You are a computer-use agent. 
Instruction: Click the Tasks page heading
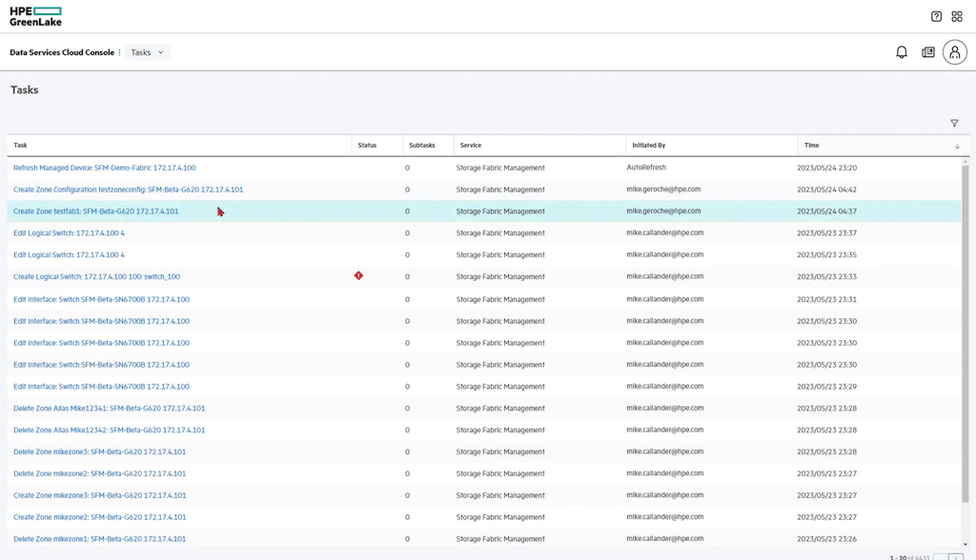[x=24, y=90]
